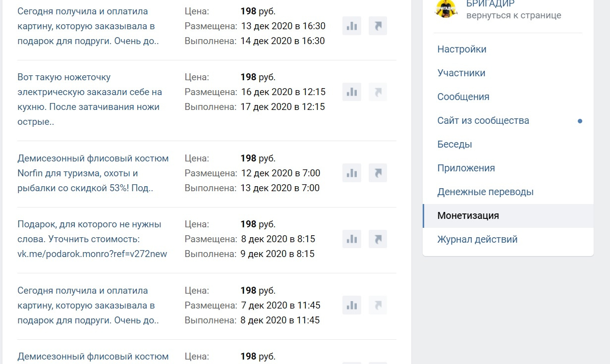Go to post arrow for Norfin костюм order
Screen dimensions: 610x364
point(378,173)
